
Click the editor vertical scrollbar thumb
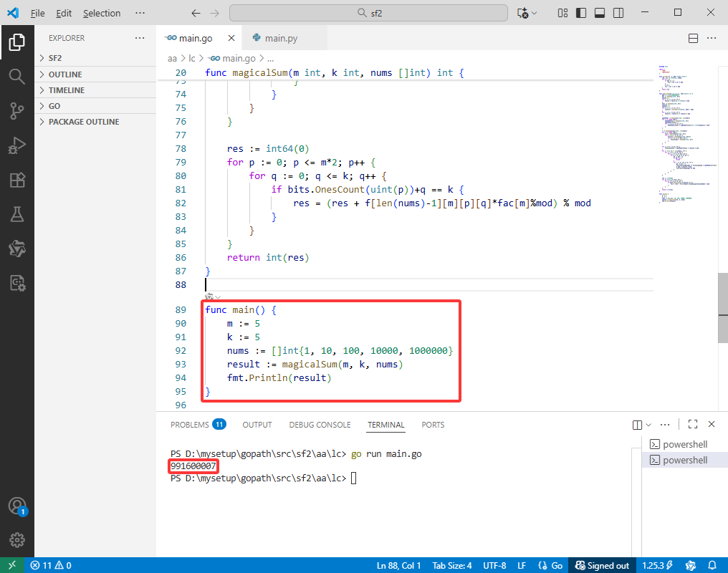tap(723, 308)
